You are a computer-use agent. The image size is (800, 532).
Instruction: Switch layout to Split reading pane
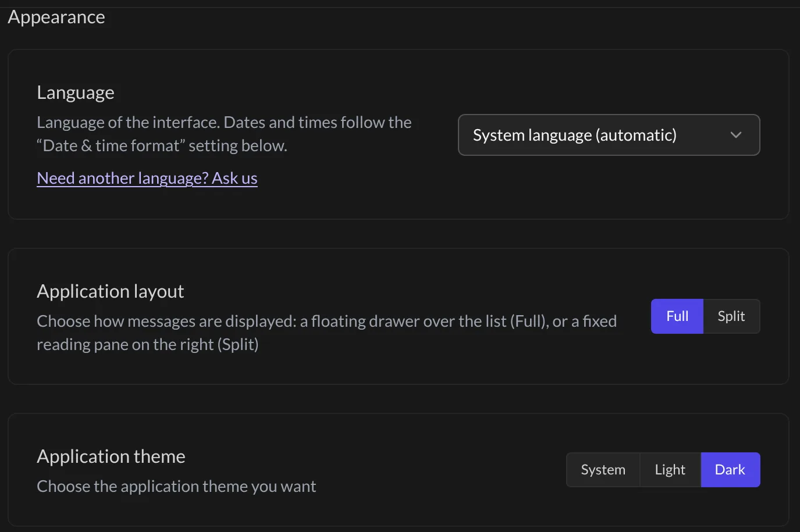click(x=731, y=316)
